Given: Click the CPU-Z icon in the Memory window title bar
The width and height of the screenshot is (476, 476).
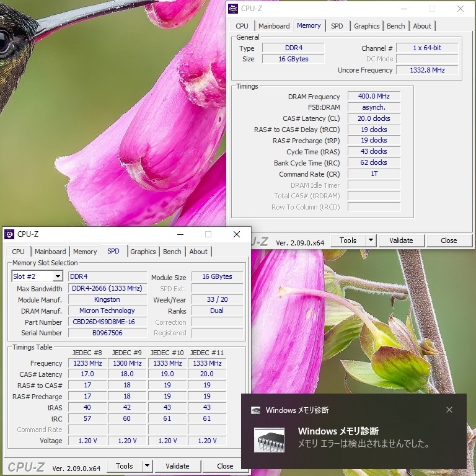Looking at the screenshot, I should 233,9.
